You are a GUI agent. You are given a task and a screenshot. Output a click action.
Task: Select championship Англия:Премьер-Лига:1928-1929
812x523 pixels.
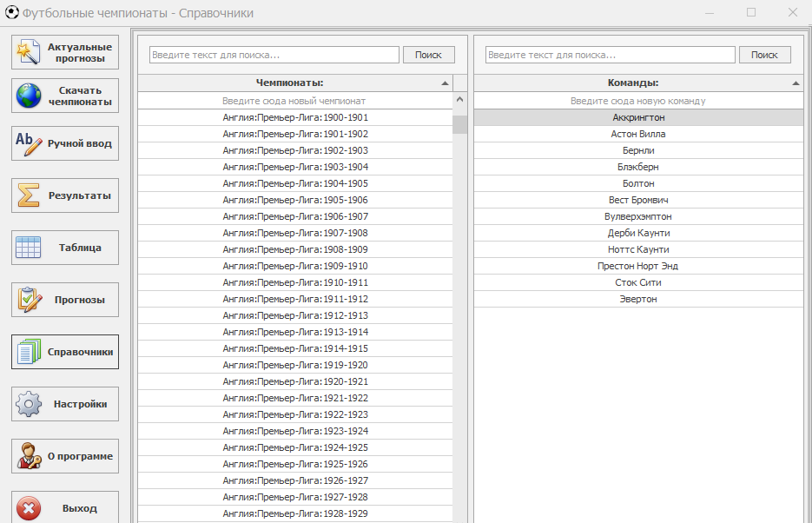(295, 513)
